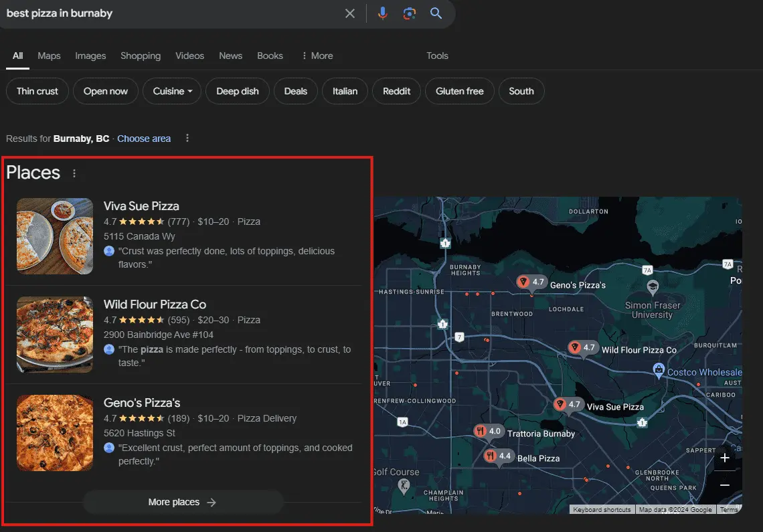Start voice search with the microphone icon

pyautogui.click(x=382, y=13)
